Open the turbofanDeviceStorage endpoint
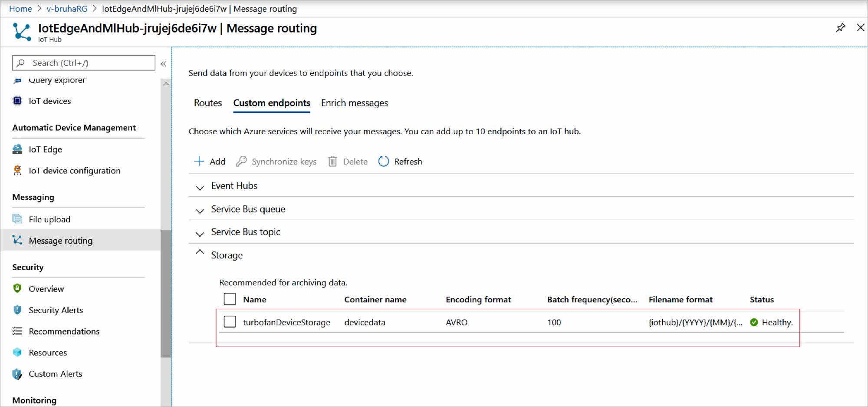This screenshot has width=868, height=407. point(286,322)
